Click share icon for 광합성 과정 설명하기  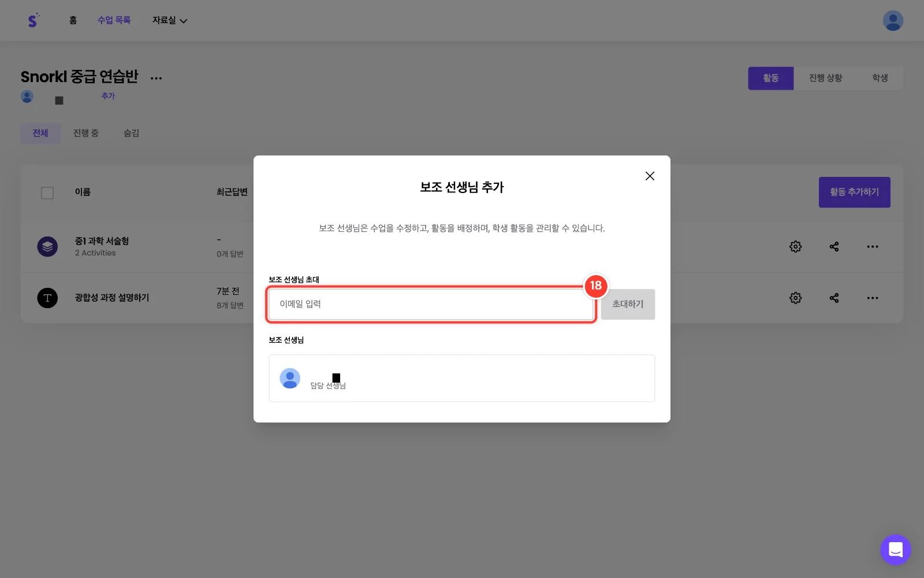[834, 298]
